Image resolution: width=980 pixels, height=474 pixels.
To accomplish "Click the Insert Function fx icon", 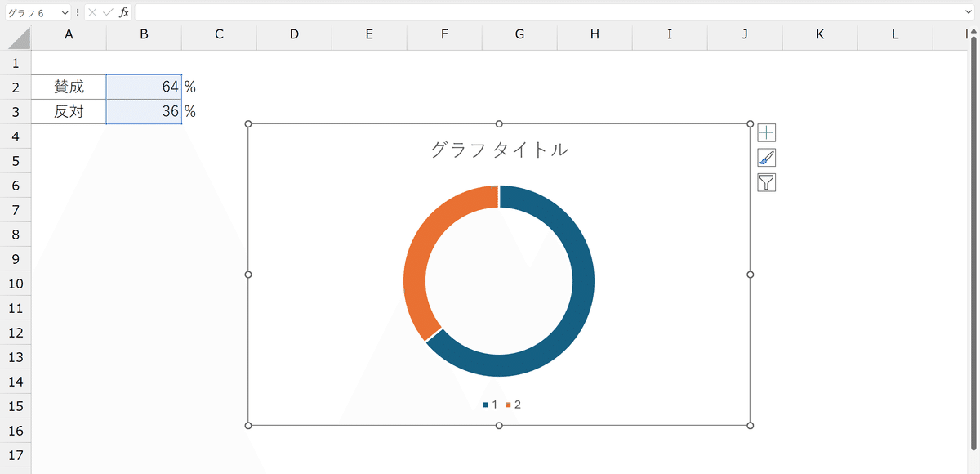I will point(123,13).
